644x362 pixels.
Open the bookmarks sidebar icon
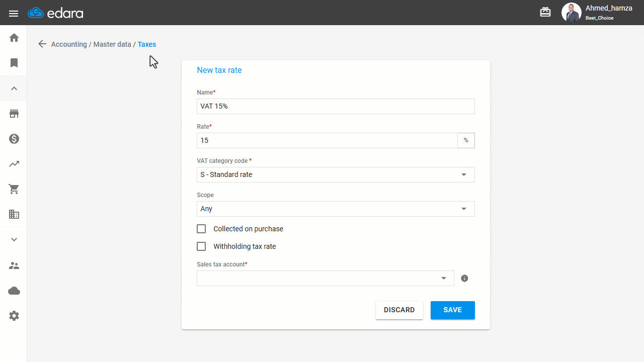coord(14,63)
